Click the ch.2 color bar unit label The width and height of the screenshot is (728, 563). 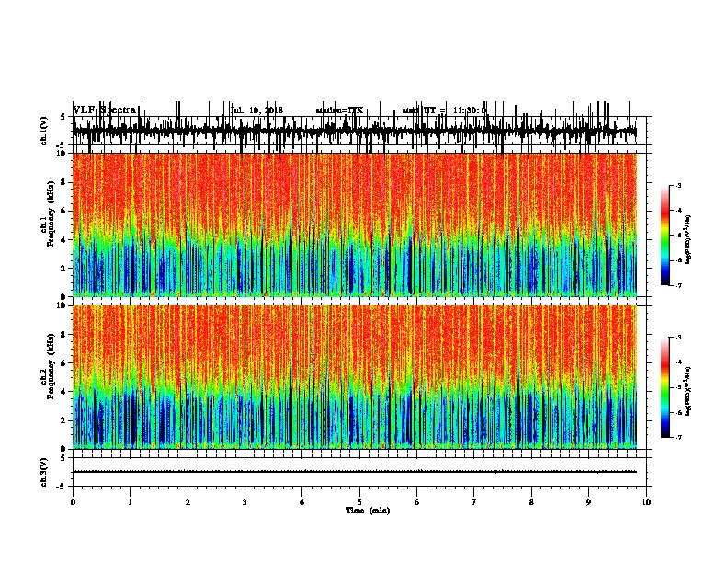click(x=688, y=391)
